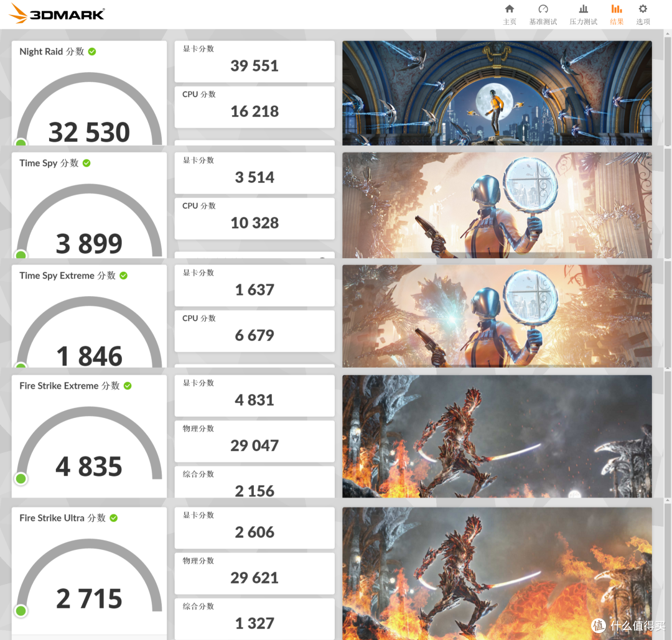Image resolution: width=672 pixels, height=640 pixels.
Task: Click the Time Spy green validation checkmark
Action: [86, 163]
